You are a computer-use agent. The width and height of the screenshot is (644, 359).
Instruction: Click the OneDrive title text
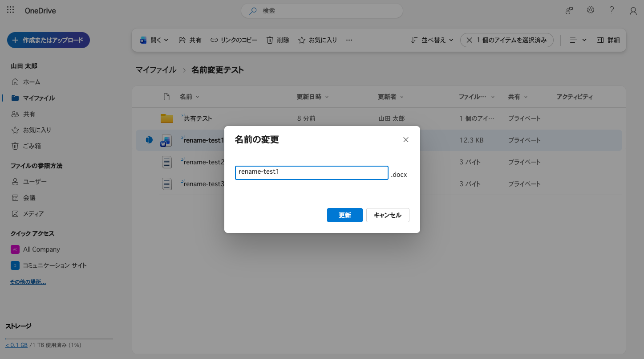click(41, 11)
